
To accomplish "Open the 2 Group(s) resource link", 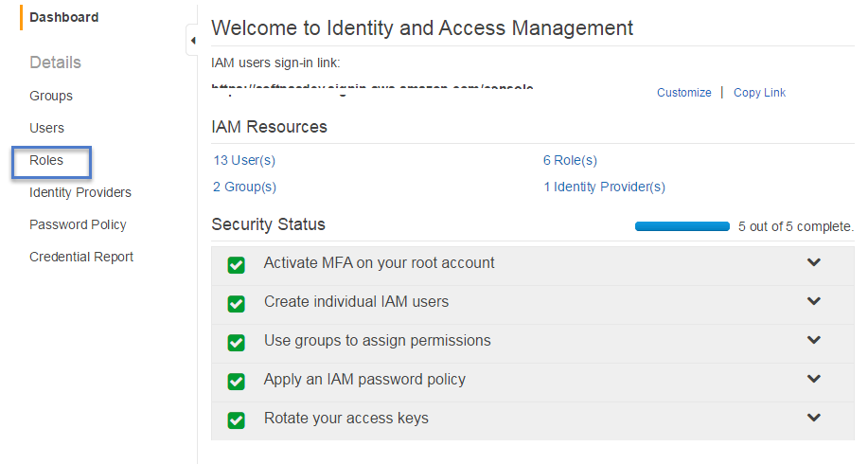I will (244, 187).
